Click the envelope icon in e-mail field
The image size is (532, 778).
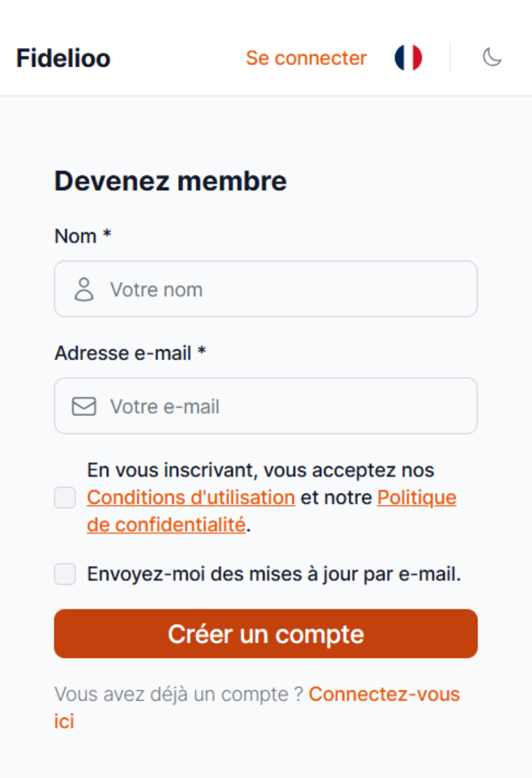[x=84, y=407]
